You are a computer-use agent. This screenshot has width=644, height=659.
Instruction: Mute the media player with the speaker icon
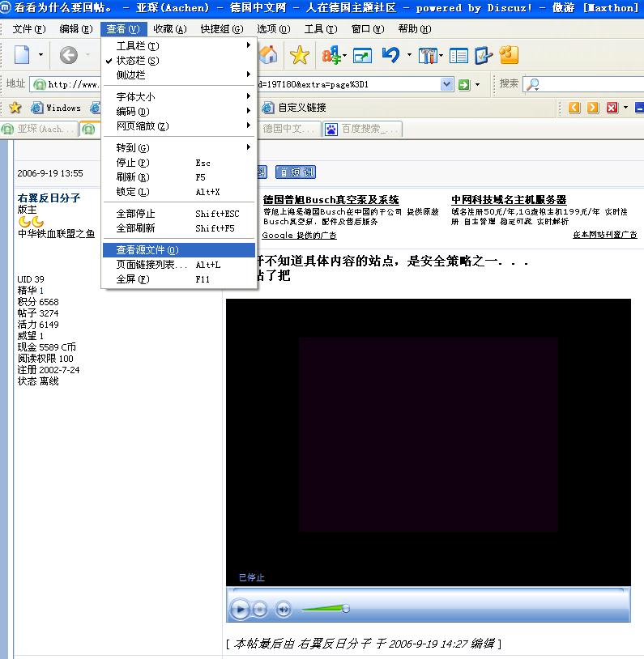tap(283, 609)
